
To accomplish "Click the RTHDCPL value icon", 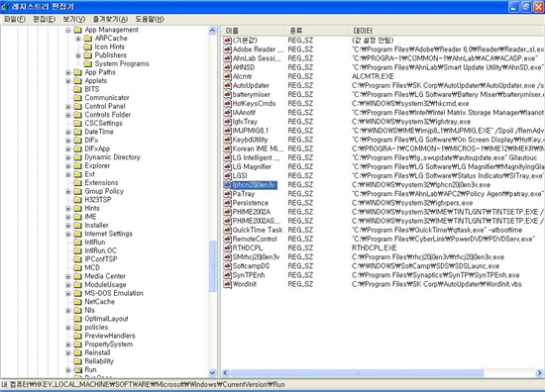I will (x=227, y=247).
